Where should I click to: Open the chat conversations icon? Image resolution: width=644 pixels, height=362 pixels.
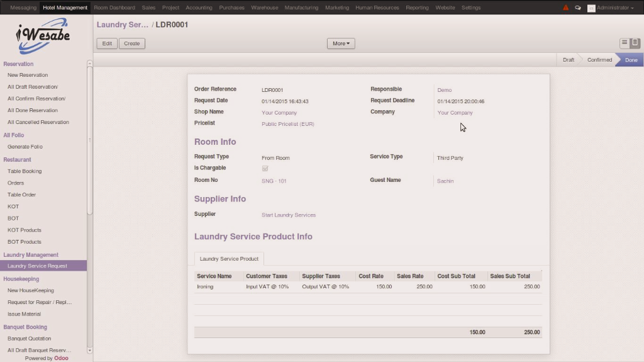pos(577,8)
